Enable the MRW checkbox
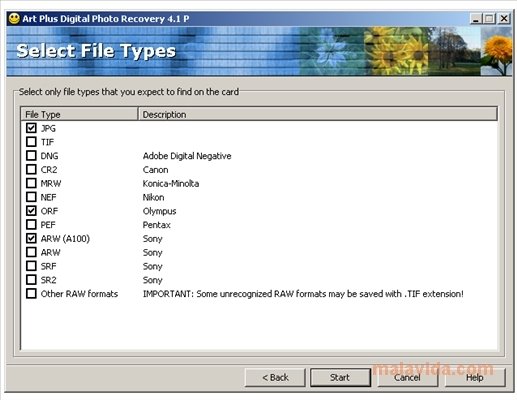The image size is (517, 400). (31, 183)
